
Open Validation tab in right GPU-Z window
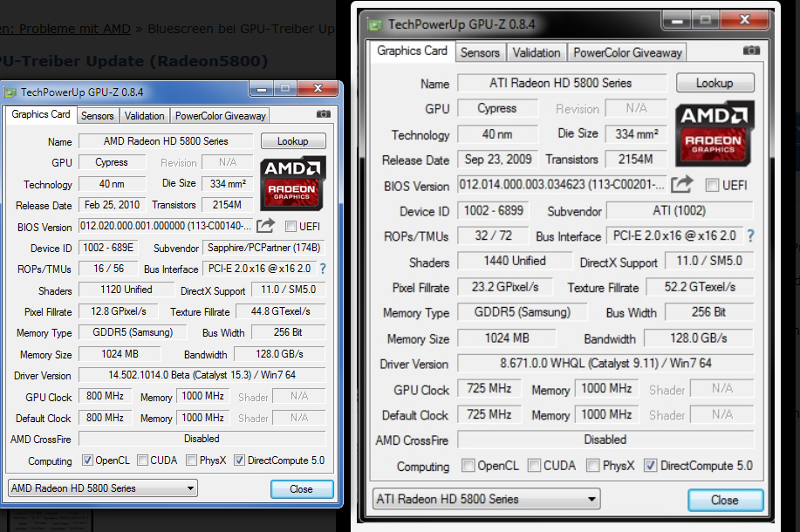point(537,52)
